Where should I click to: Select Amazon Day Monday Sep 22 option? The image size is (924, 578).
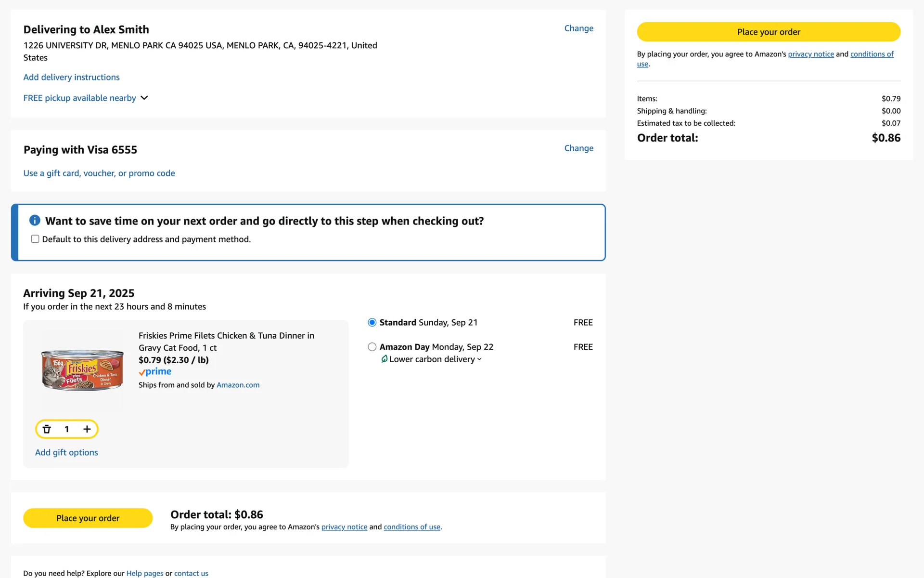pos(372,347)
